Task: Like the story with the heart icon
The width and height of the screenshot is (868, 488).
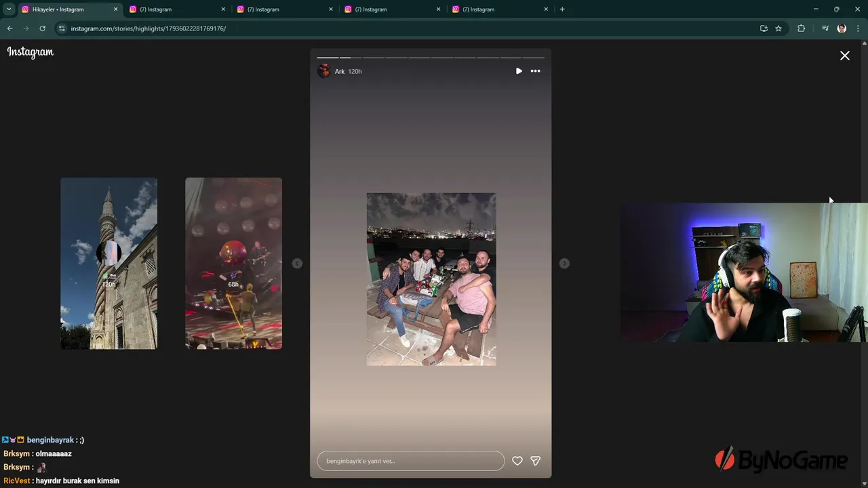Action: coord(517,461)
